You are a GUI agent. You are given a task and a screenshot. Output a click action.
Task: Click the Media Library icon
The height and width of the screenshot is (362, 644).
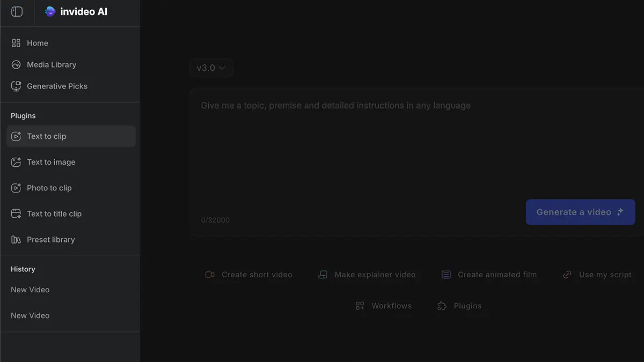(x=16, y=64)
